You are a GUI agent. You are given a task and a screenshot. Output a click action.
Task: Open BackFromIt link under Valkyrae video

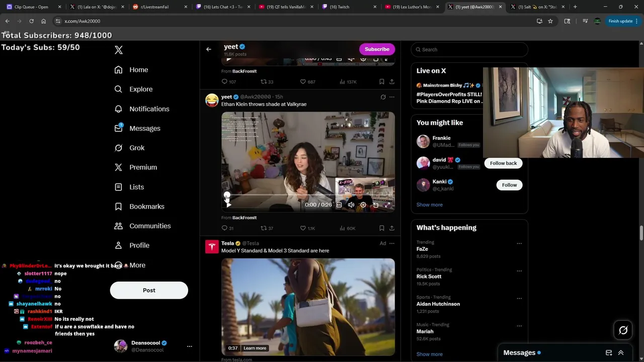pos(245,218)
